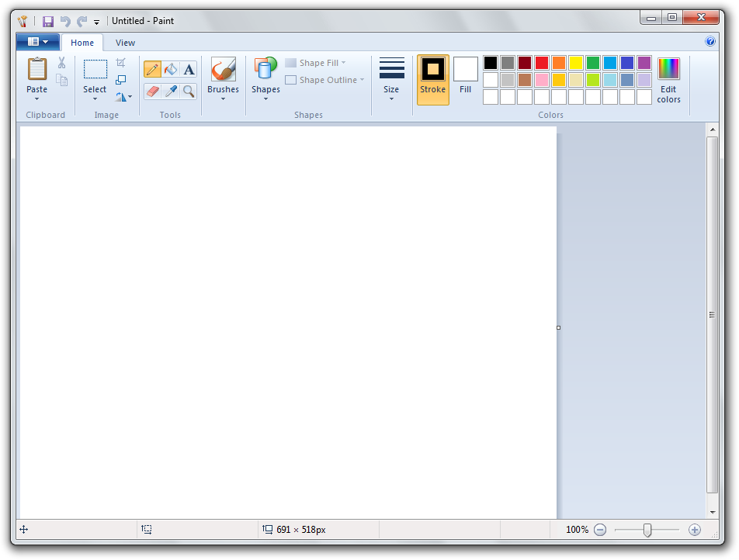
Task: Pick the brown color swatch
Action: tap(525, 80)
